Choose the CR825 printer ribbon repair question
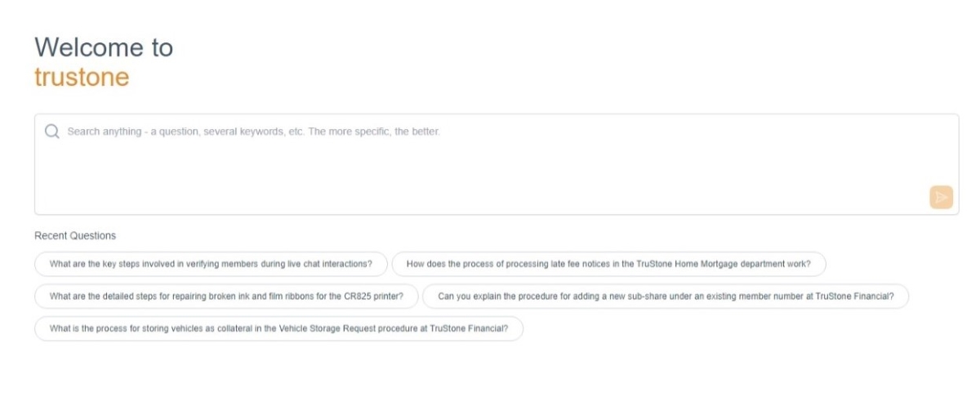The image size is (980, 406). 226,297
